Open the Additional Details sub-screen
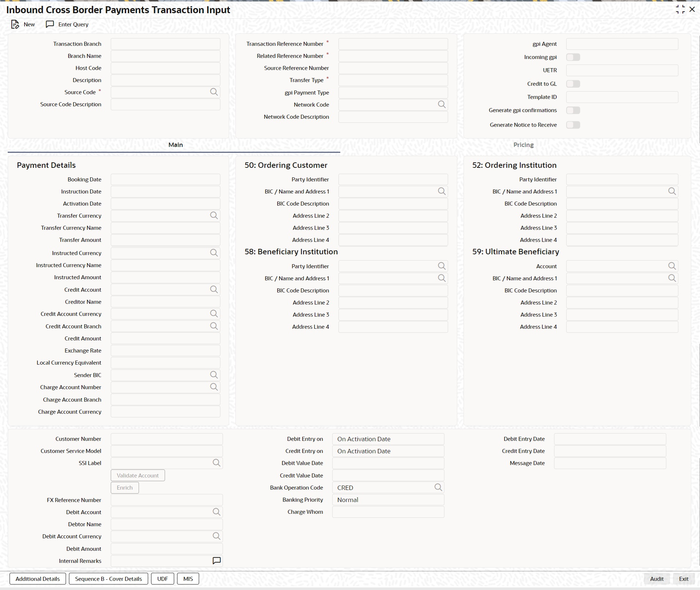This screenshot has height=590, width=700. (38, 579)
